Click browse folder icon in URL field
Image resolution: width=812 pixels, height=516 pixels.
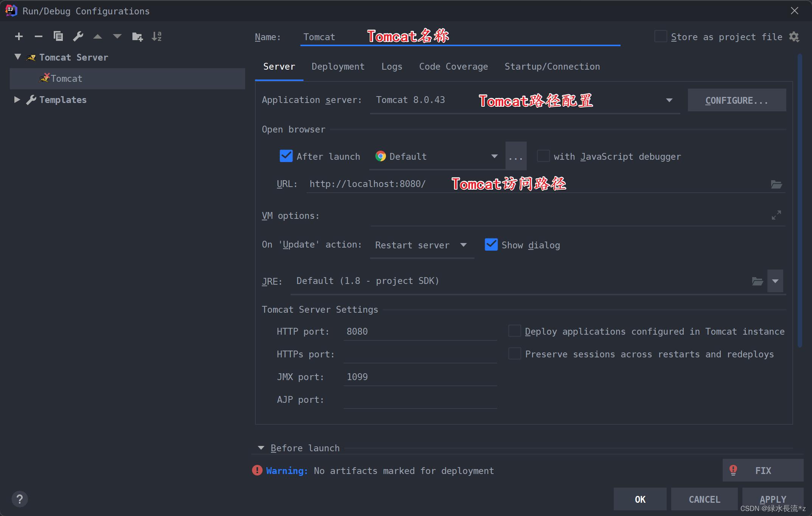click(x=776, y=184)
